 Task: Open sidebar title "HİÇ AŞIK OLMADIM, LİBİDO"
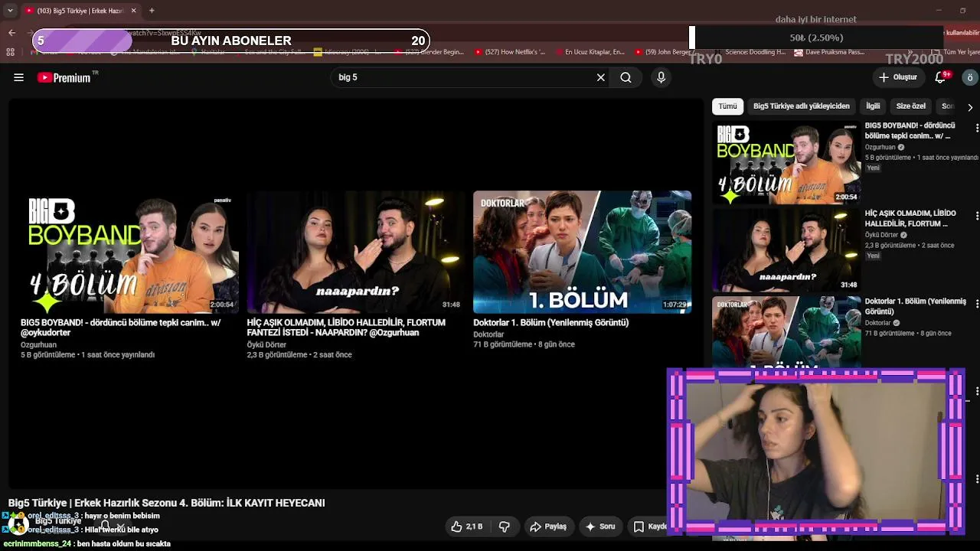pyautogui.click(x=910, y=219)
